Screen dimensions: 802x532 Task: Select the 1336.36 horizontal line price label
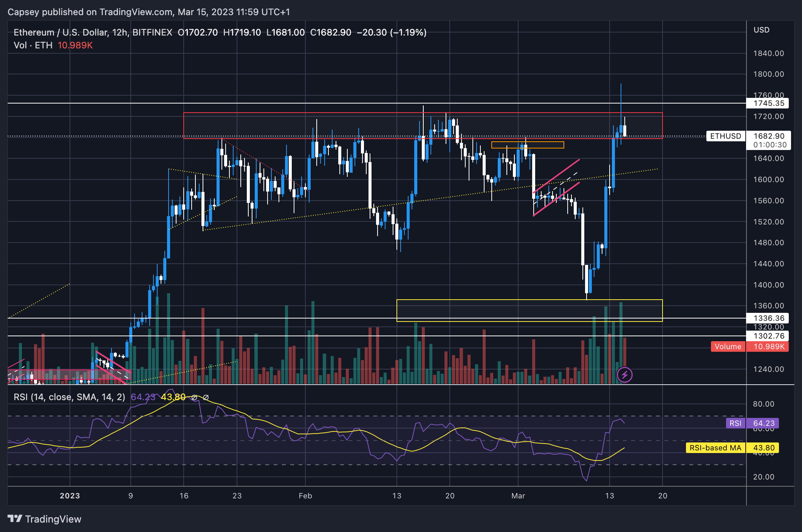tap(768, 318)
